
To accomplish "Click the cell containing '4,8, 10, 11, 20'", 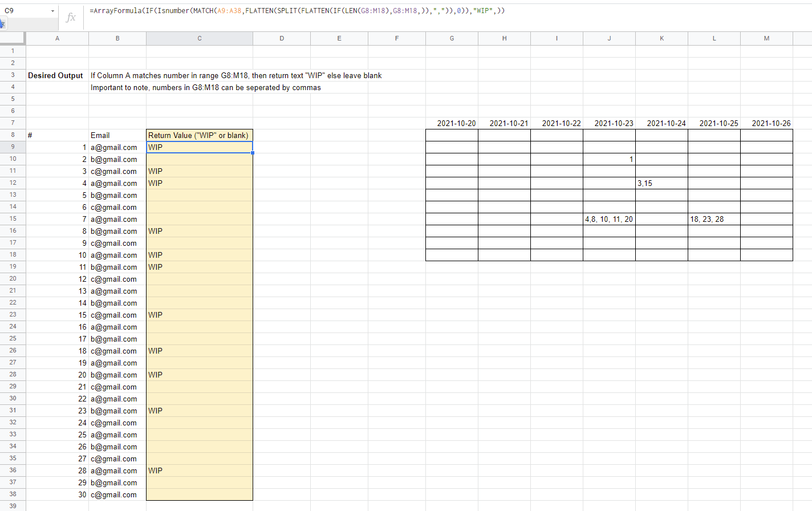I will tap(609, 219).
